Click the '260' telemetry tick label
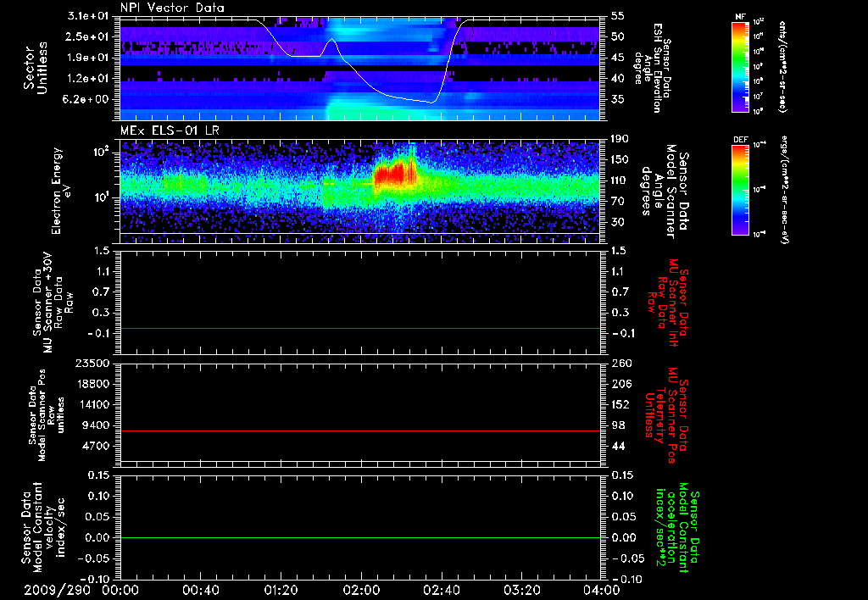Image resolution: width=868 pixels, height=600 pixels. click(620, 363)
